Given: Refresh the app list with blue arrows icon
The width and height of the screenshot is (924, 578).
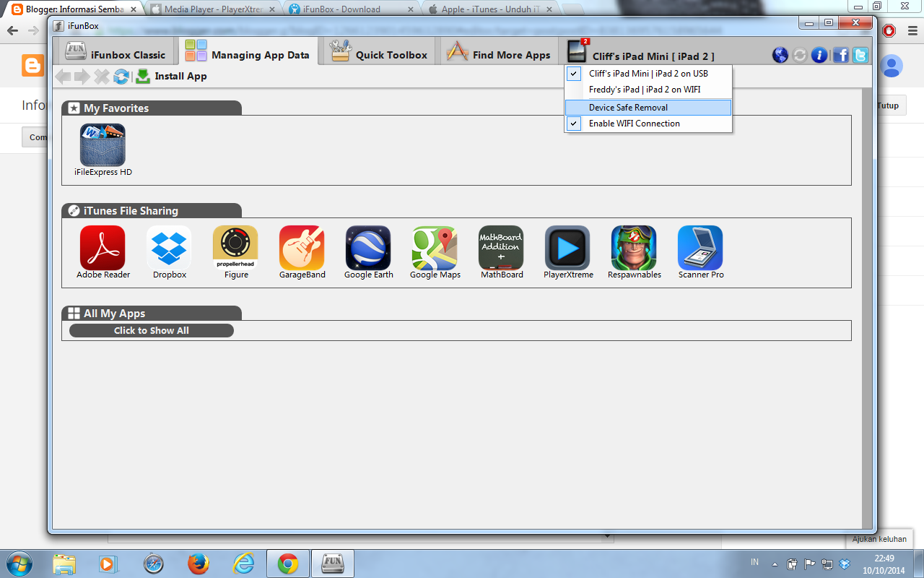Looking at the screenshot, I should pyautogui.click(x=121, y=77).
